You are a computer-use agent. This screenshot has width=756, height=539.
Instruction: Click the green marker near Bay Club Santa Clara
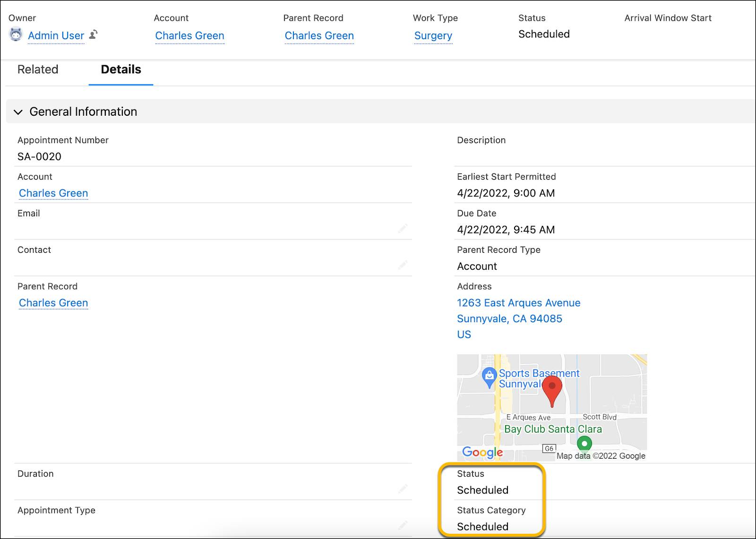coord(584,443)
